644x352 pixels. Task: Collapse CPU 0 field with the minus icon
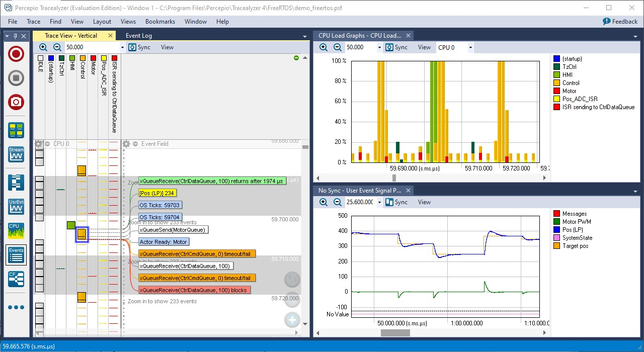pyautogui.click(x=48, y=144)
